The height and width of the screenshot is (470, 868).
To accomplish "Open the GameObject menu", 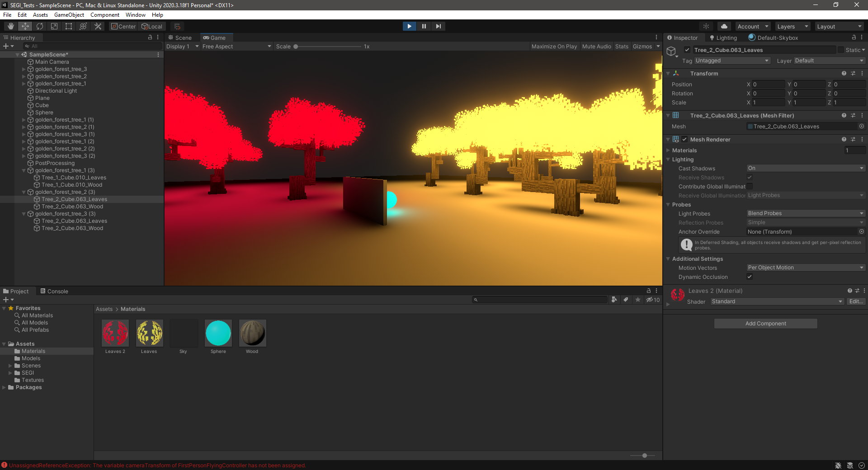I will coord(69,15).
